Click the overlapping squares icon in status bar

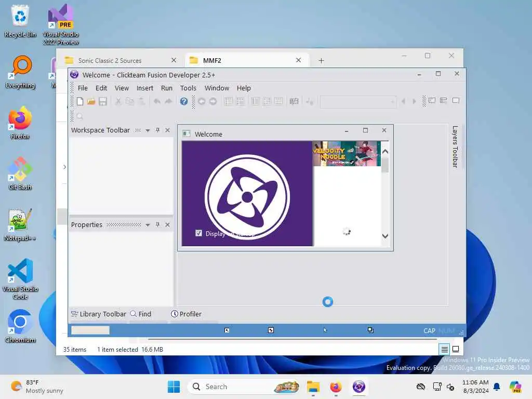(x=370, y=330)
